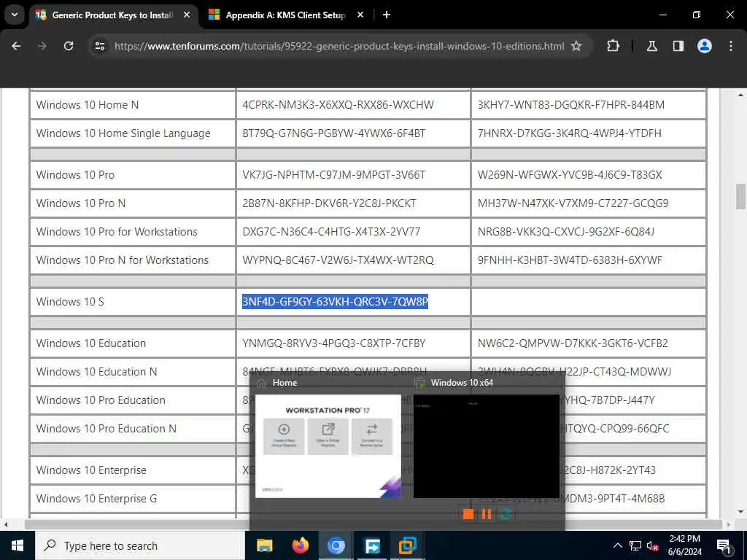Click Windows 10 Pro for Workstations label

pyautogui.click(x=117, y=232)
